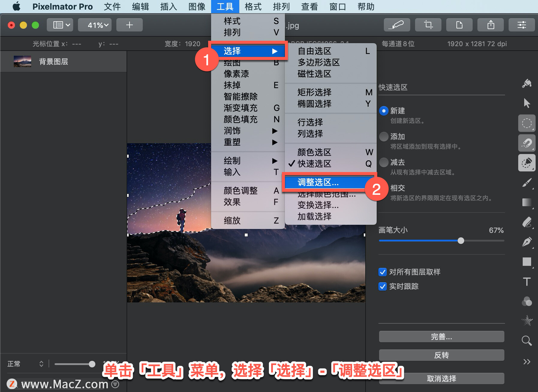Disable 实时跟踪
The image size is (538, 392).
click(x=382, y=287)
